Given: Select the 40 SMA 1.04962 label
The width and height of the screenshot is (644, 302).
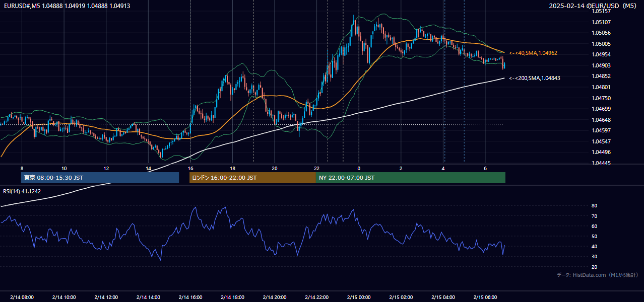Looking at the screenshot, I should pyautogui.click(x=533, y=53).
